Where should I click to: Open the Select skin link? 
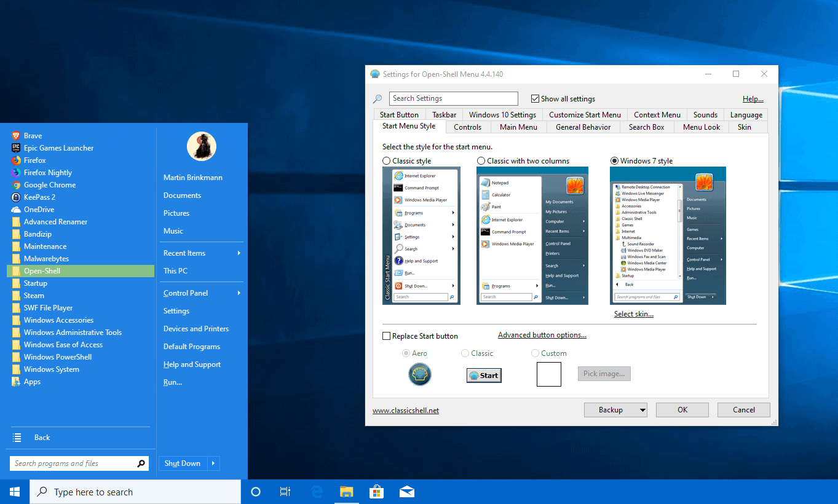tap(633, 314)
